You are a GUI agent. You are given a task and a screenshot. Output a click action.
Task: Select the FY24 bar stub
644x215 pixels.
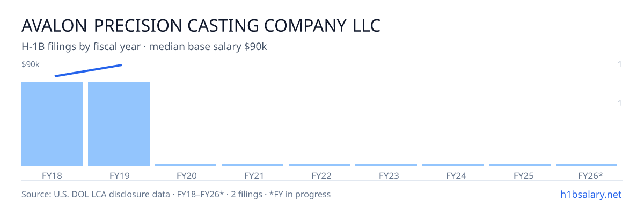[x=453, y=165]
